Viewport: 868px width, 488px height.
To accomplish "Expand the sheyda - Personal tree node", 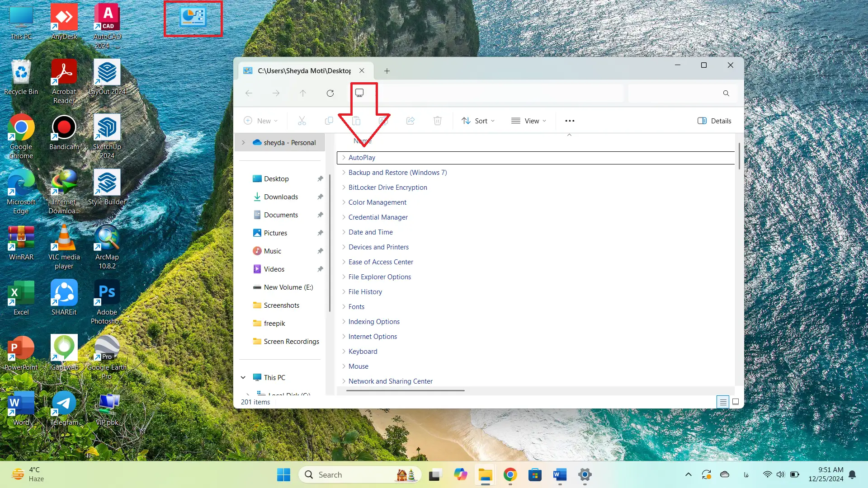I will pyautogui.click(x=243, y=142).
